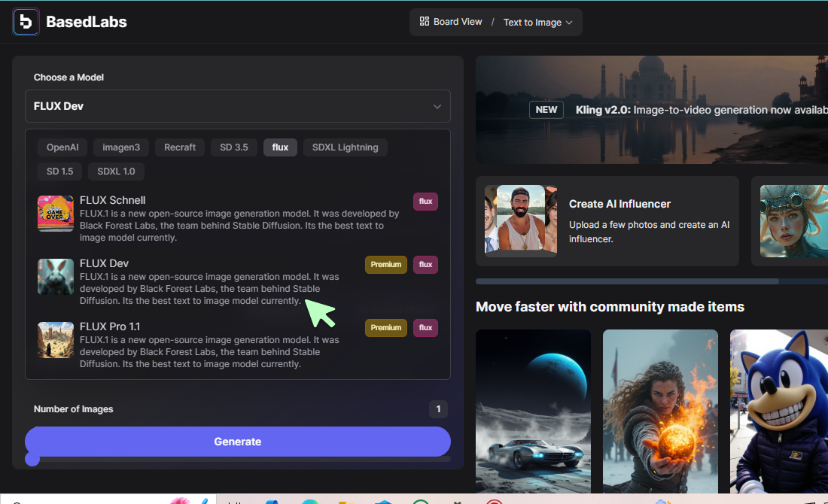Click the FLUX Schnell Game Over thumbnail
Image resolution: width=828 pixels, height=504 pixels.
(56, 214)
